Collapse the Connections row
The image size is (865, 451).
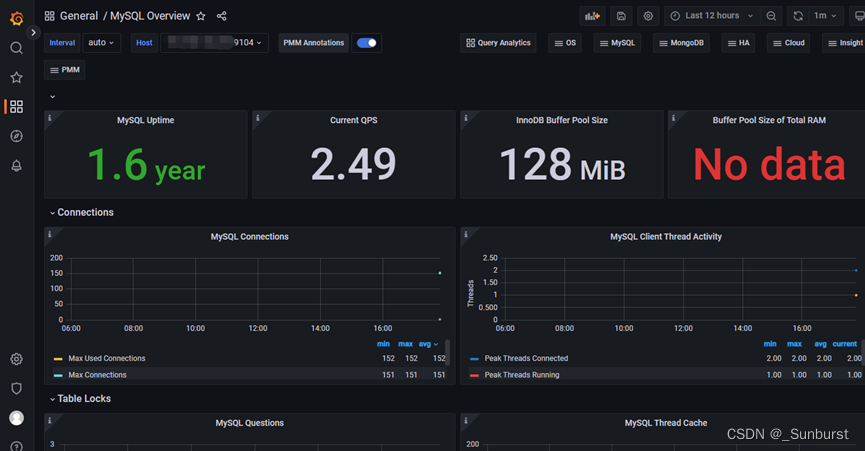click(82, 212)
